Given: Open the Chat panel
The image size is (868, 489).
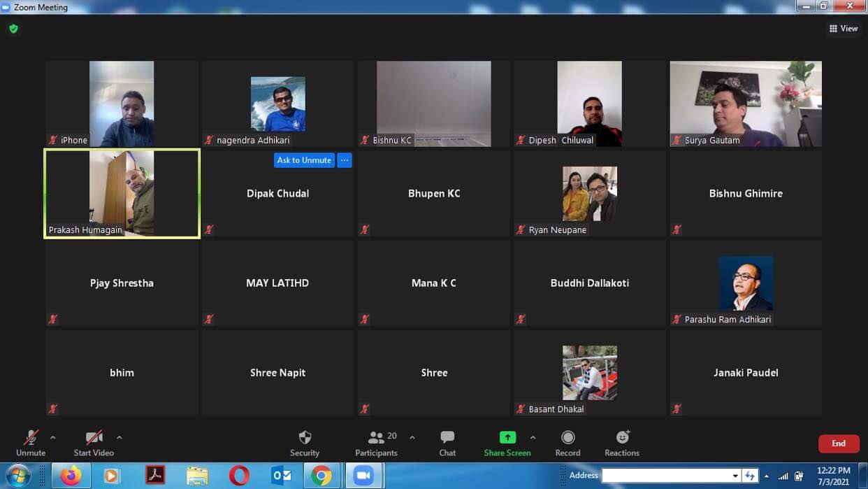Looking at the screenshot, I should tap(447, 438).
